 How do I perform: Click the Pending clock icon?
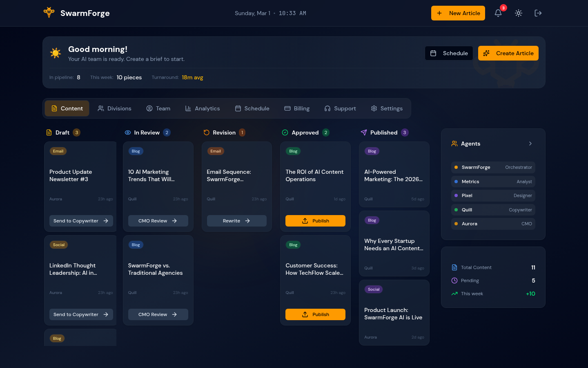454,280
